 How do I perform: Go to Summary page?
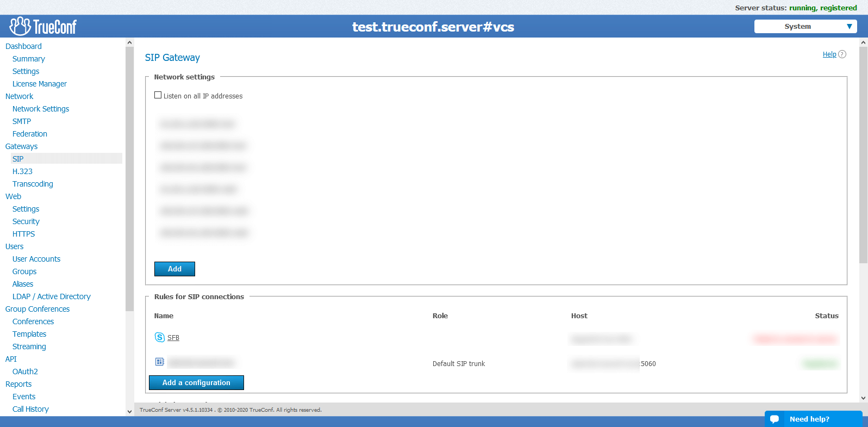29,59
